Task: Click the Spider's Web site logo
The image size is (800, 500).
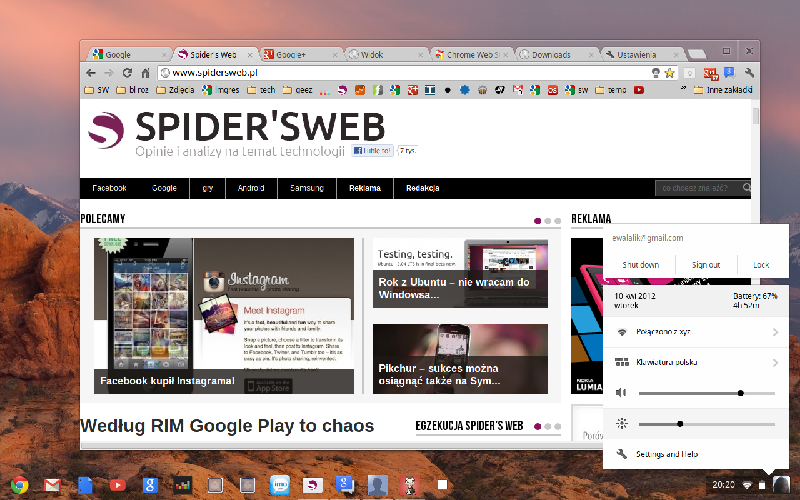Action: 106,131
